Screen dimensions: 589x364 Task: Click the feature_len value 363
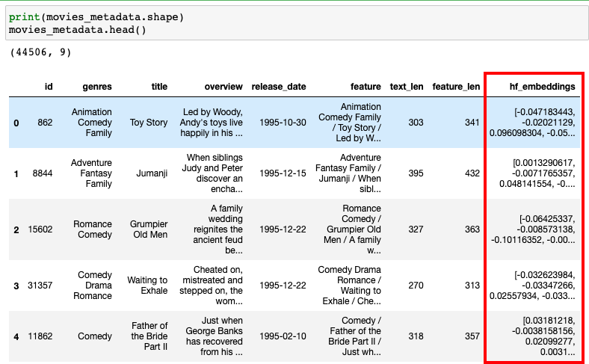(x=472, y=229)
